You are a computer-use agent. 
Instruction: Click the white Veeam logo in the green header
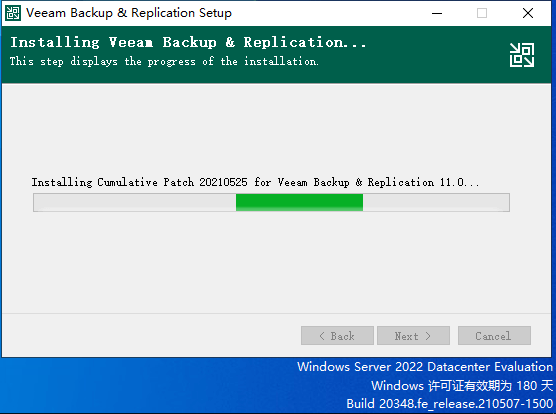coord(522,55)
